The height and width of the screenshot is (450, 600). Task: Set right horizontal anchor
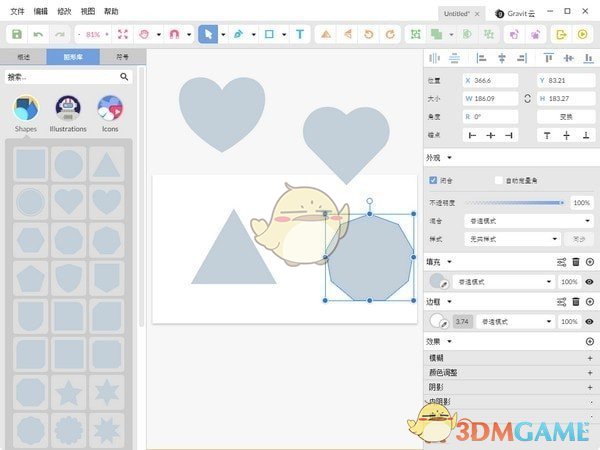[x=509, y=135]
